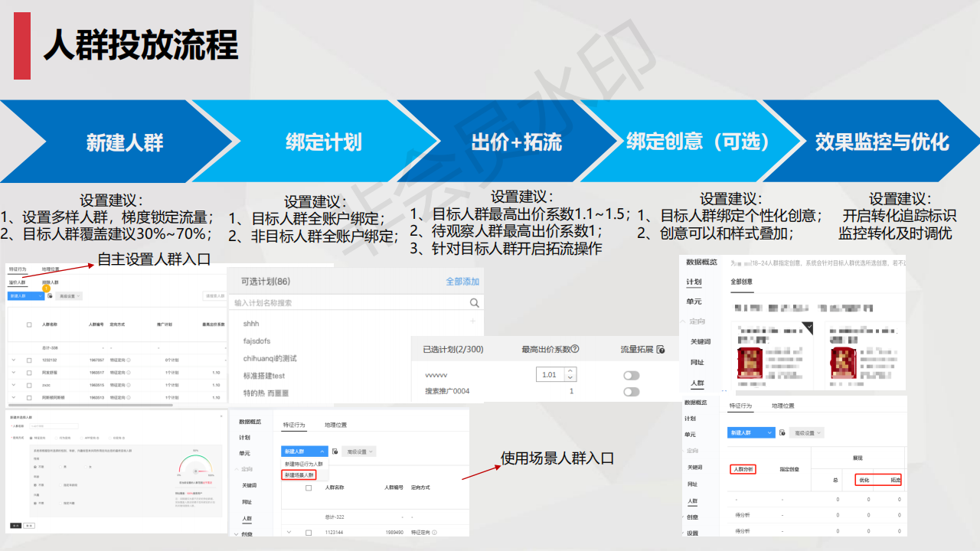Screen dimensions: 980x551
Task: Select 特征定向 radio in the 新建人群 dialog
Action: (x=31, y=438)
